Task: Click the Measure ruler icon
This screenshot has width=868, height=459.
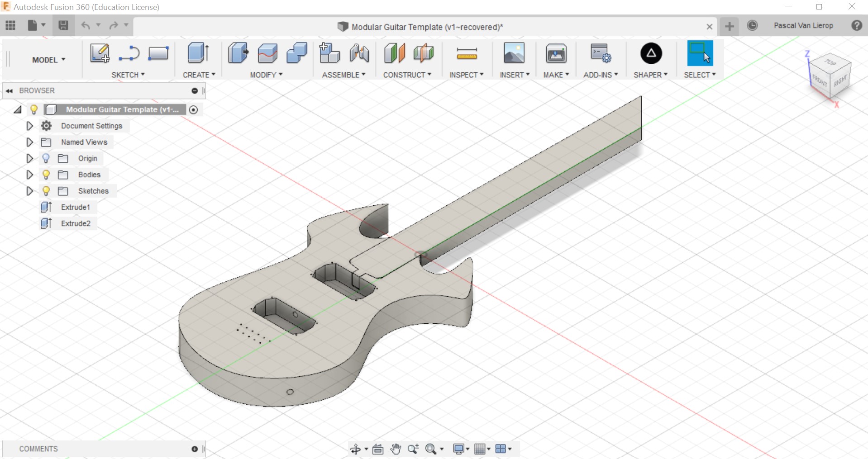Action: [x=467, y=54]
